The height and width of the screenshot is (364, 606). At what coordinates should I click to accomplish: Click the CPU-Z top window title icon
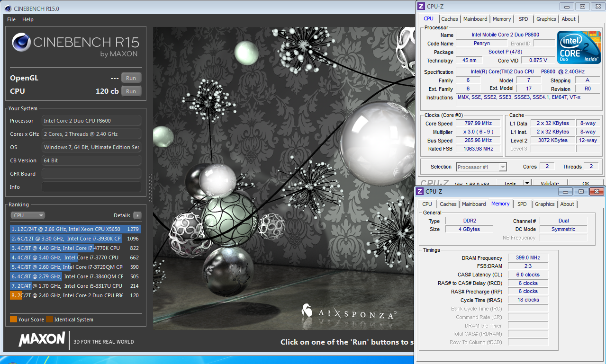(x=421, y=6)
